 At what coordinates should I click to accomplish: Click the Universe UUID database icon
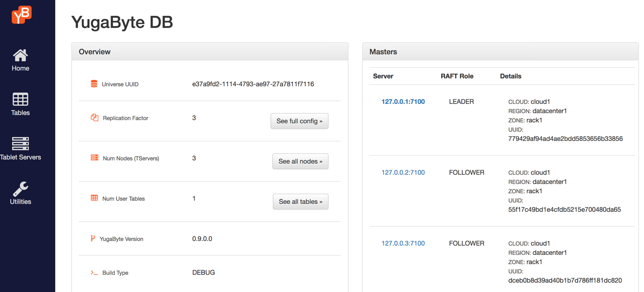tap(94, 84)
